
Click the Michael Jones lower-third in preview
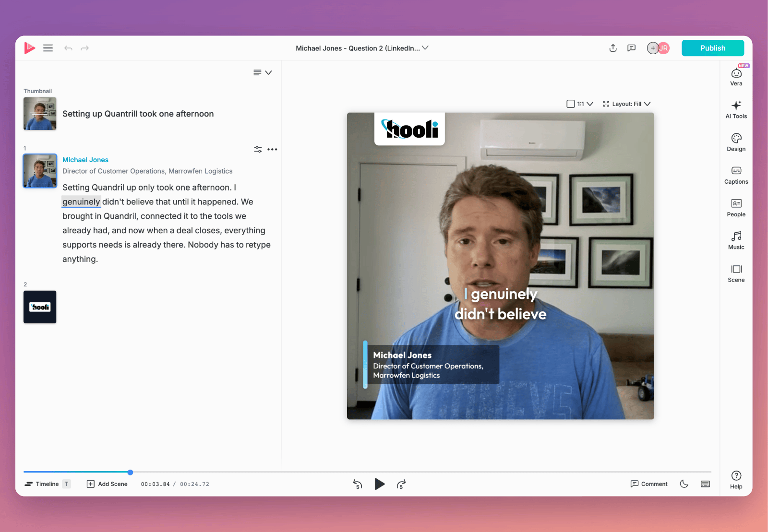coord(431,365)
